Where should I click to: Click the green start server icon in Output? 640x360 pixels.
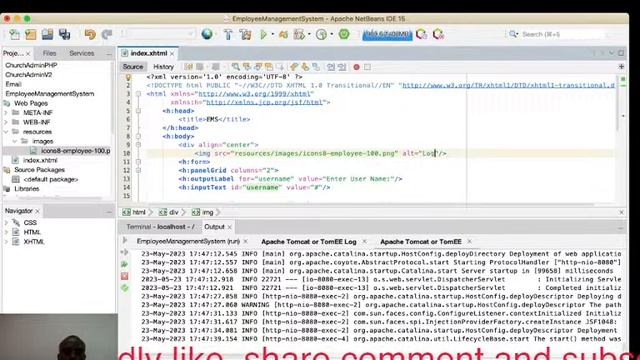coord(124,264)
